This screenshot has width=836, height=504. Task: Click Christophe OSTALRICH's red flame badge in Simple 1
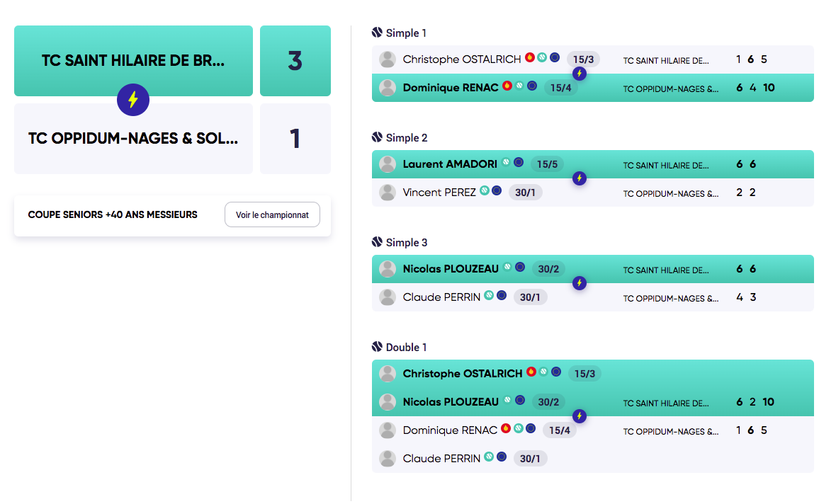530,57
